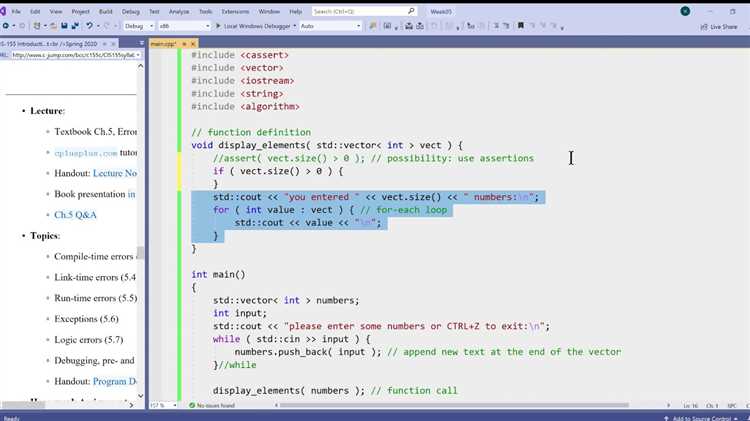Click the web panel horizontal scrollbar thumb
This screenshot has width=750, height=421.
23,405
